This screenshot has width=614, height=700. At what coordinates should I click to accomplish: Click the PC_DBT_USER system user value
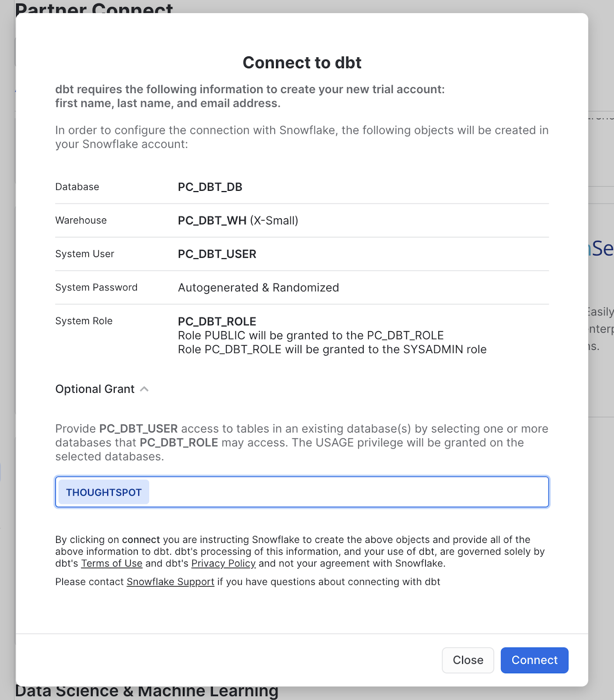[217, 254]
